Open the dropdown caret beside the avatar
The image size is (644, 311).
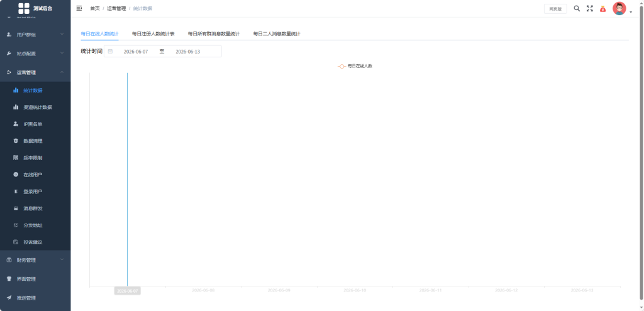[x=631, y=13]
